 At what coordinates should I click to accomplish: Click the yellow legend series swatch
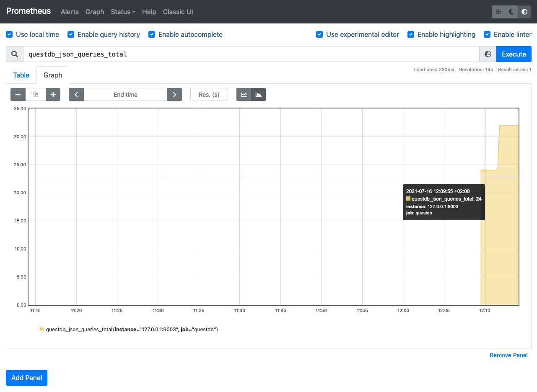(41, 329)
